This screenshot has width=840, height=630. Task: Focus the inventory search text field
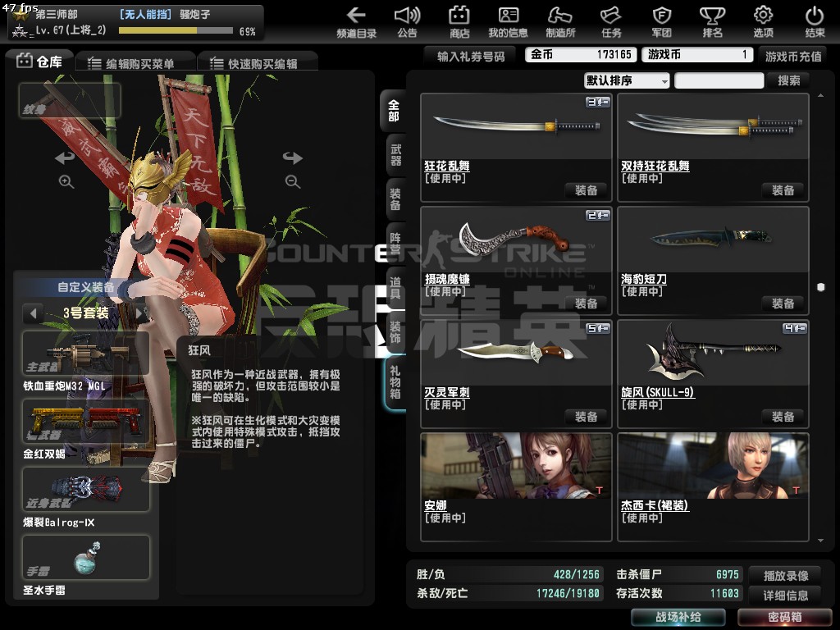click(719, 80)
